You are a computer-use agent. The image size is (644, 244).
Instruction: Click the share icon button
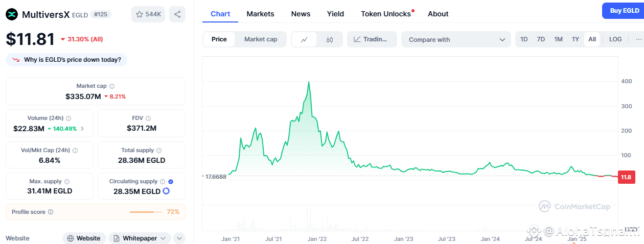[x=177, y=14]
